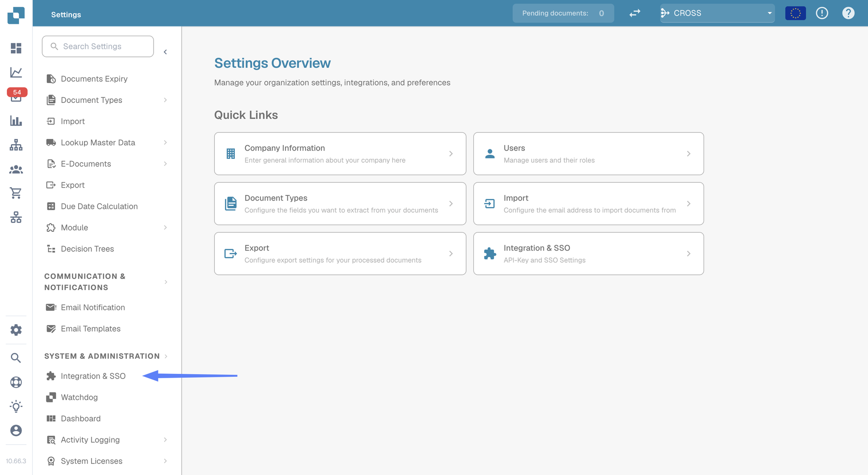The height and width of the screenshot is (475, 868).
Task: Expand the Activity Logging chevron
Action: point(165,440)
